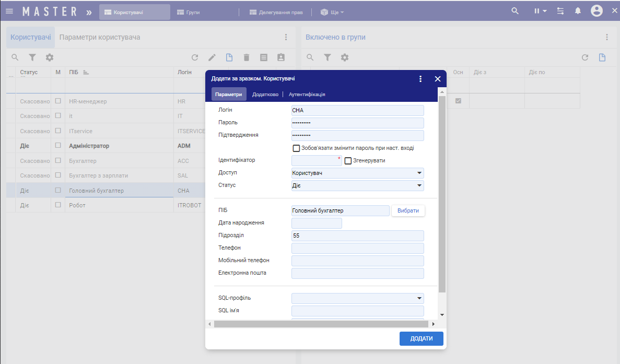Viewport: 620px width, 364px height.
Task: Open the hamburger main menu
Action: (9, 11)
